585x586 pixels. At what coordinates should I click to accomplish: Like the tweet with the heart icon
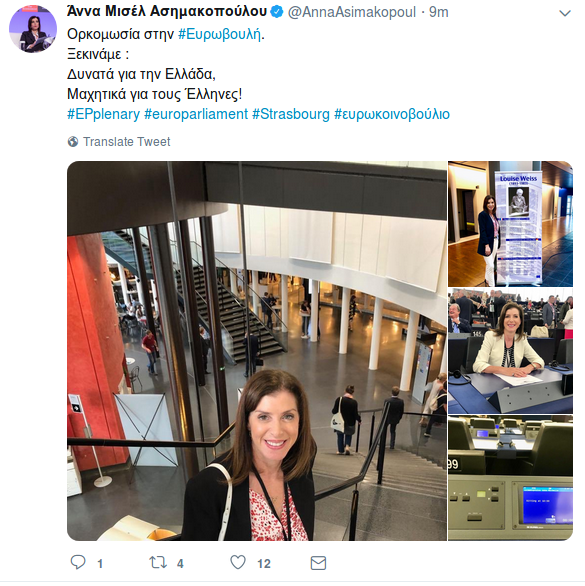tap(238, 562)
